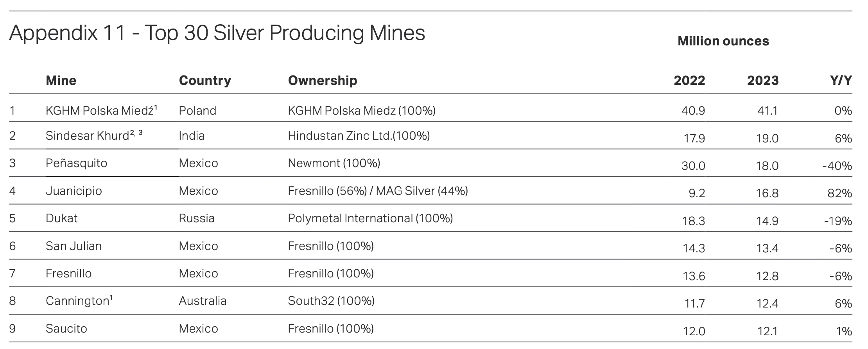
Task: Click Cannington in the Mine column
Action: 79,300
